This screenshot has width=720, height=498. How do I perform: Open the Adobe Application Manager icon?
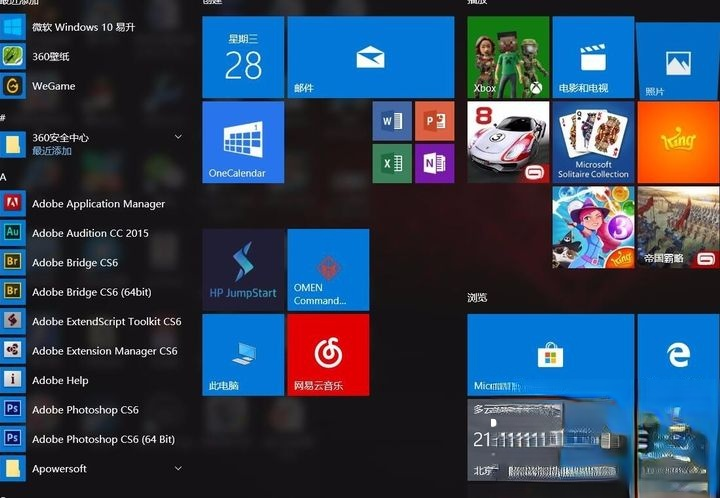12,203
